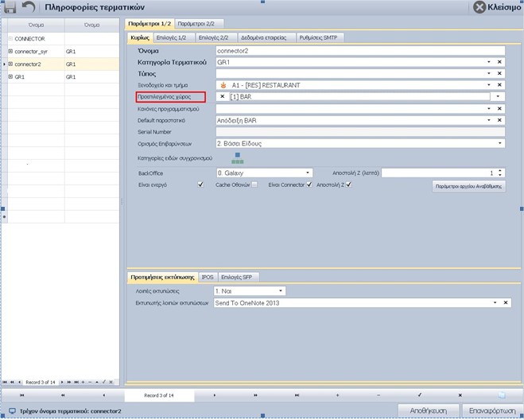Add a record with bottom navigator plus
Screen dimensions: 524x420
337,395
